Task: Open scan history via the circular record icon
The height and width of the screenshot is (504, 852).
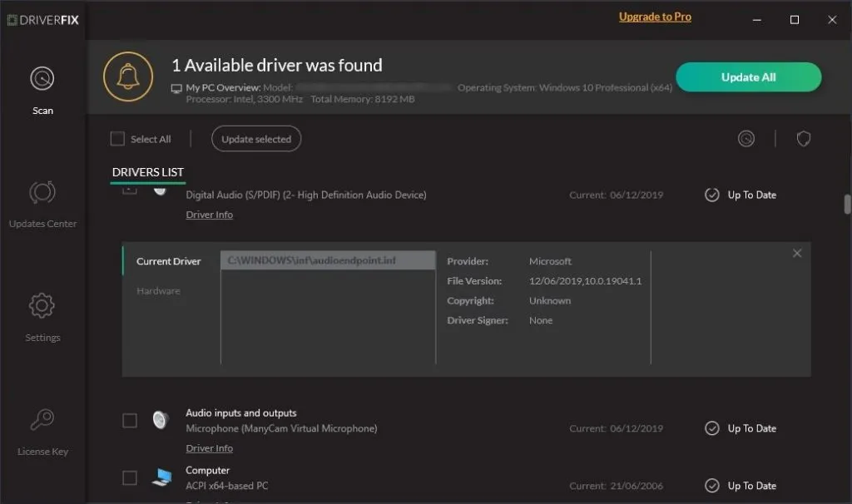Action: [x=745, y=138]
